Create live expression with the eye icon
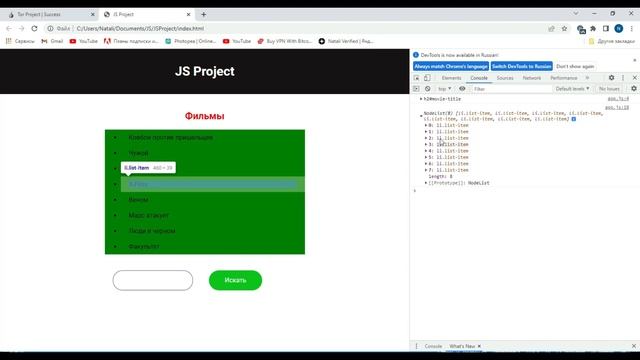640x360 pixels. [x=462, y=89]
